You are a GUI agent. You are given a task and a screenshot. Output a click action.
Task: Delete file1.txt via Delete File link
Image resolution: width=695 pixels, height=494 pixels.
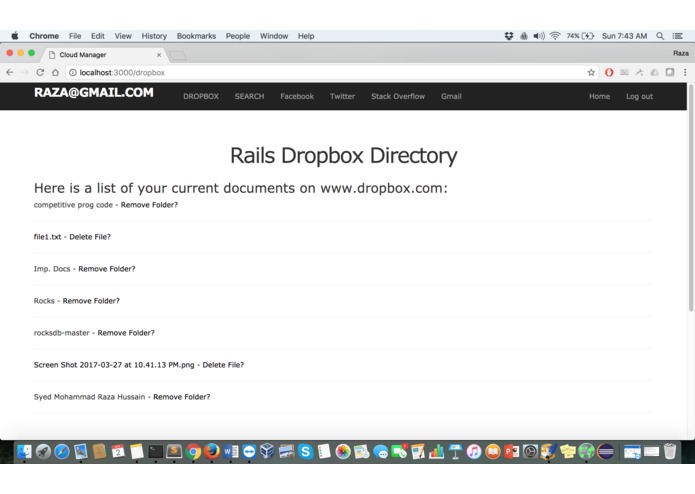(90, 237)
